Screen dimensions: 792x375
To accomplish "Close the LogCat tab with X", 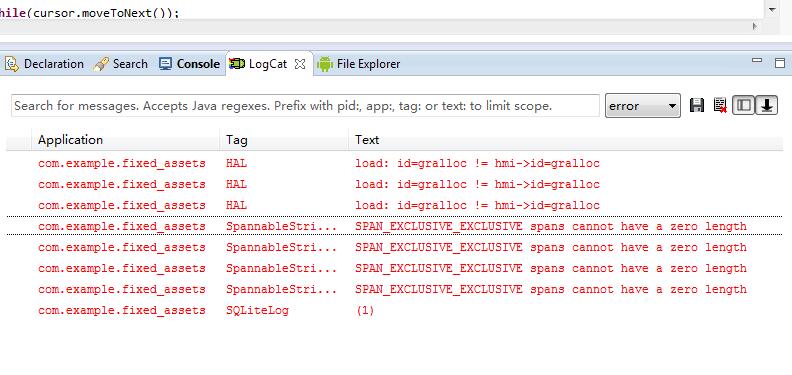I will click(300, 64).
